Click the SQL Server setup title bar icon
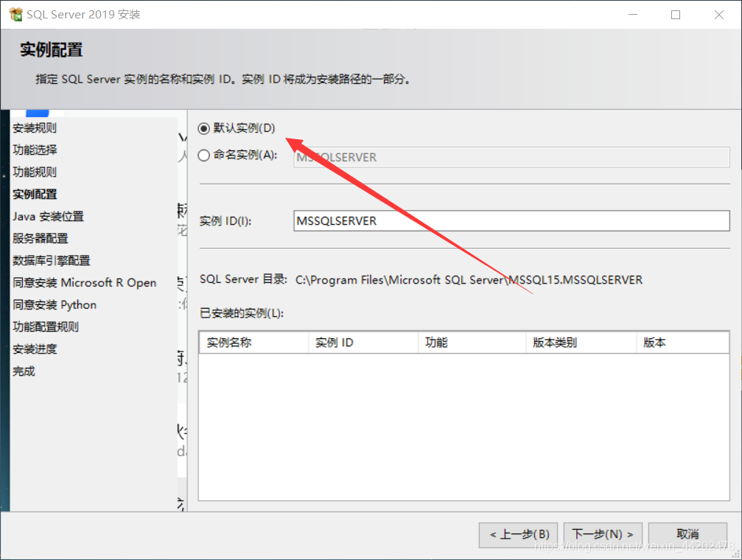Screen dimensions: 742x560 tap(15, 14)
